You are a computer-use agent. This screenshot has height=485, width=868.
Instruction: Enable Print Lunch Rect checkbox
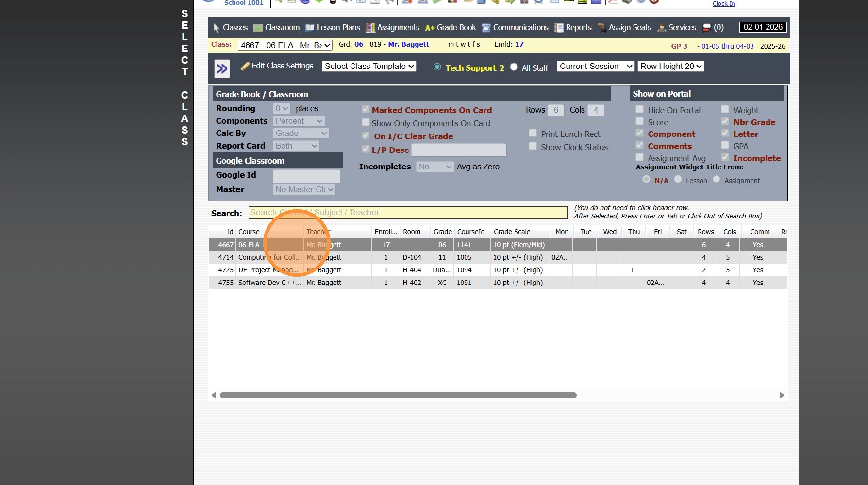point(533,134)
